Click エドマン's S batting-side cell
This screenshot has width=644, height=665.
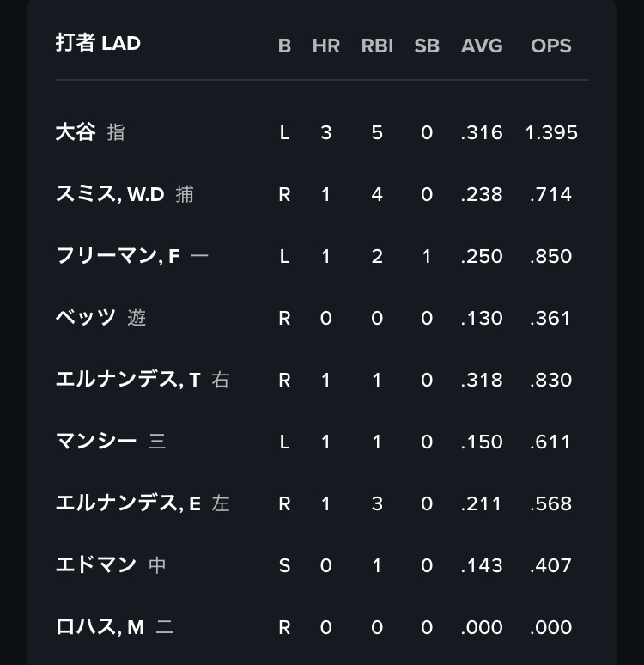(x=284, y=565)
